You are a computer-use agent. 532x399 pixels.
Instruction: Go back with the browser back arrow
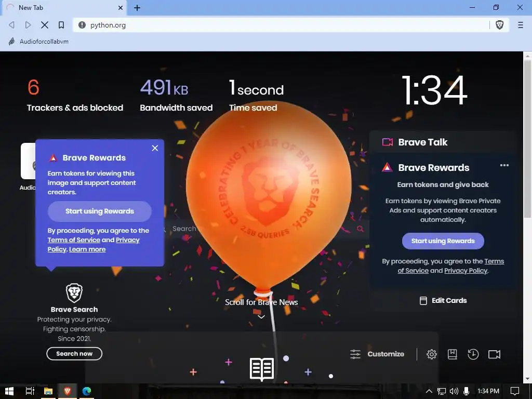tap(11, 25)
